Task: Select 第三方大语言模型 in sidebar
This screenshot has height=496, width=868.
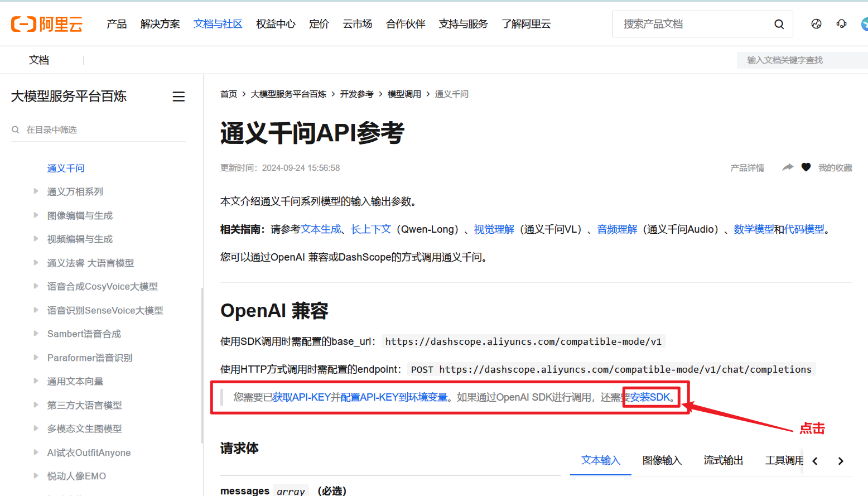Action: click(x=84, y=405)
